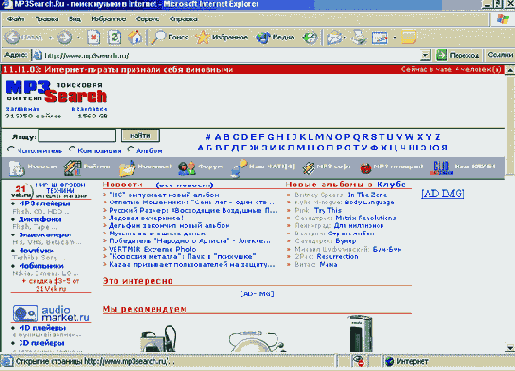
Task: Expand the address bar dropdown arrow
Action: click(x=425, y=55)
